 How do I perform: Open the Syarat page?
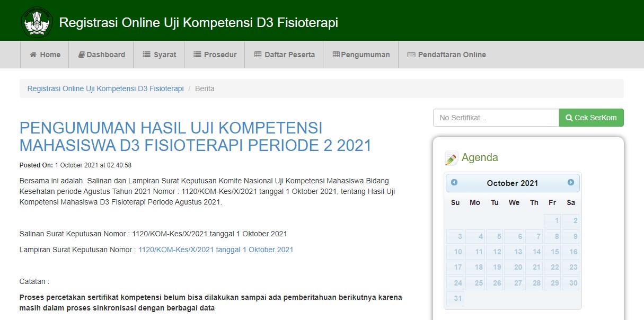pyautogui.click(x=159, y=55)
